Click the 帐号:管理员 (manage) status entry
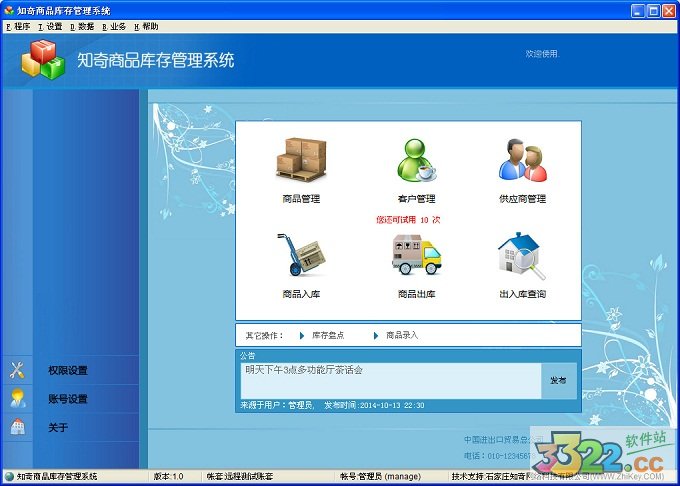 [x=380, y=476]
